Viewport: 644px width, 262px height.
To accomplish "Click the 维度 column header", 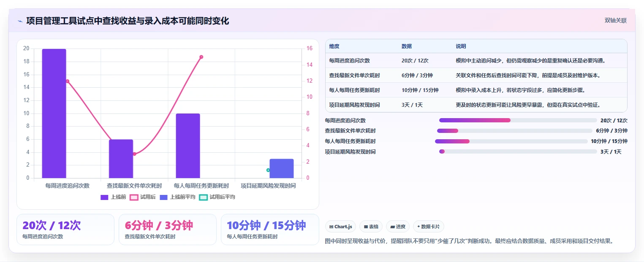I will [334, 46].
